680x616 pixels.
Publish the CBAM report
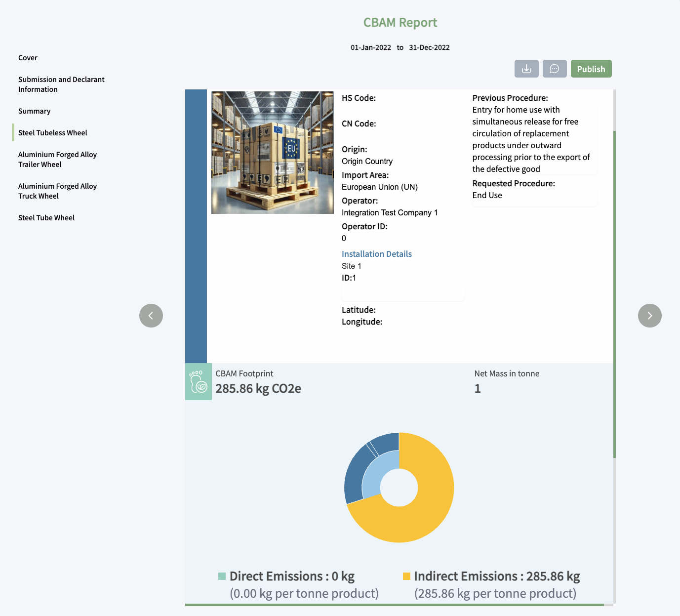591,69
